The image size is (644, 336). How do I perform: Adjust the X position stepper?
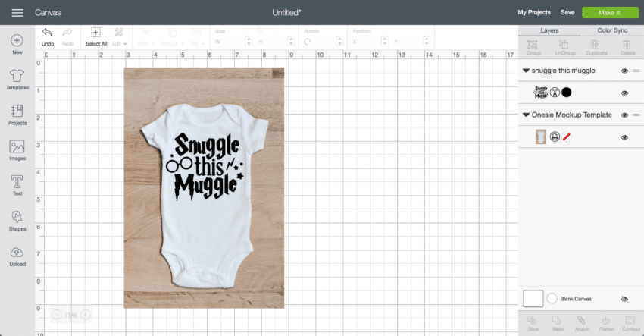pyautogui.click(x=384, y=42)
